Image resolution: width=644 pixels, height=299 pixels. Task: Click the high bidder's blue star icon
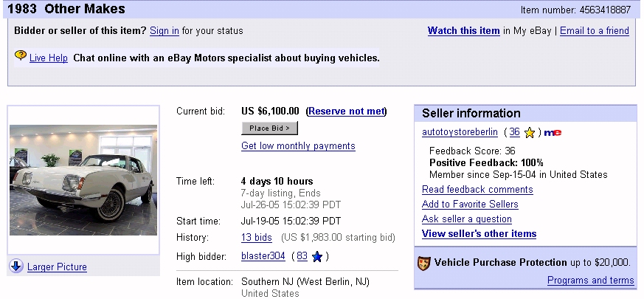pos(317,257)
